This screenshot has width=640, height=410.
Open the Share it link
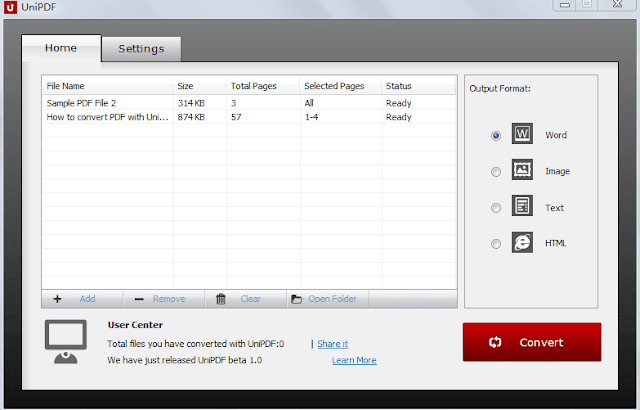[x=333, y=344]
